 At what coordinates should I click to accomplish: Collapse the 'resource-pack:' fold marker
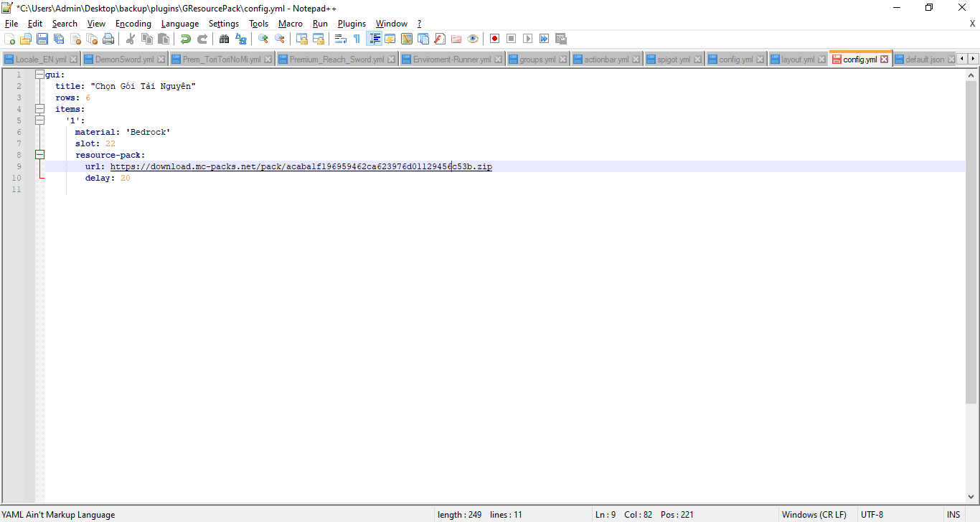click(39, 155)
